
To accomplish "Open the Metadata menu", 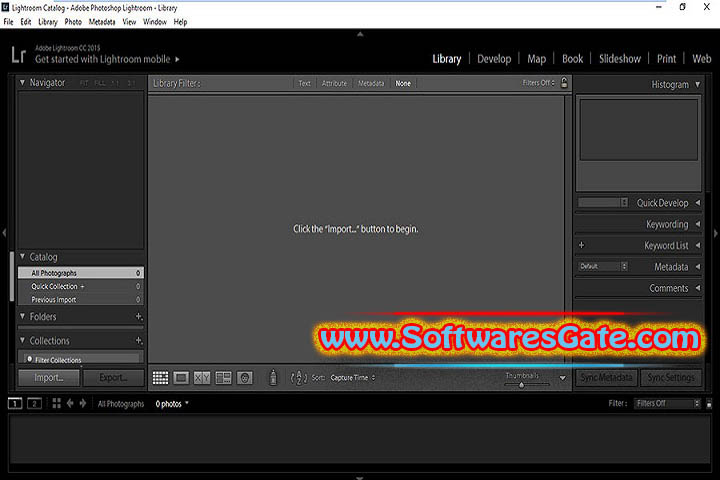I will 102,22.
